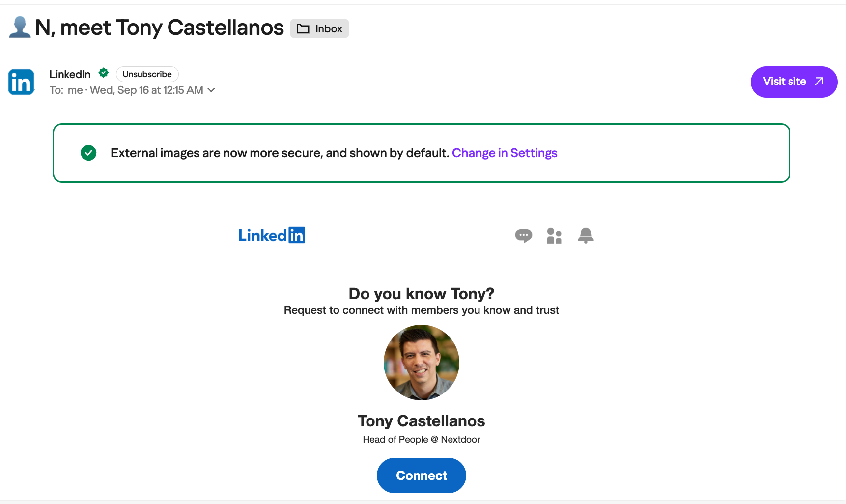Click the blue Connect button
846x504 pixels.
(x=422, y=476)
